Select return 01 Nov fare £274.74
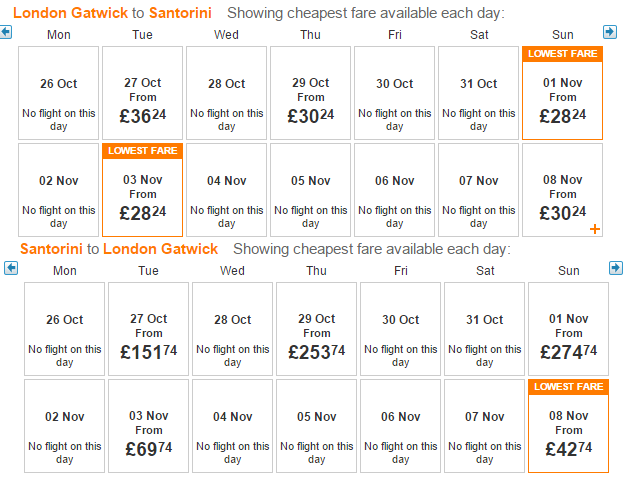This screenshot has height=478, width=628. click(568, 329)
